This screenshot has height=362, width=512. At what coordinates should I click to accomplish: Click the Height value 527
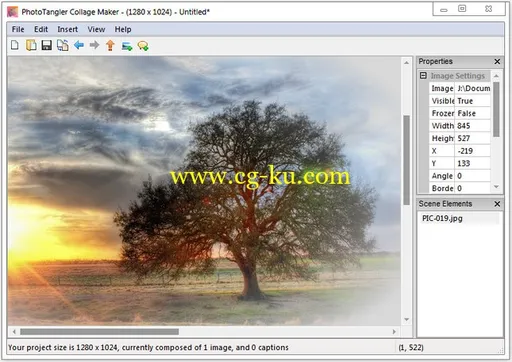473,138
